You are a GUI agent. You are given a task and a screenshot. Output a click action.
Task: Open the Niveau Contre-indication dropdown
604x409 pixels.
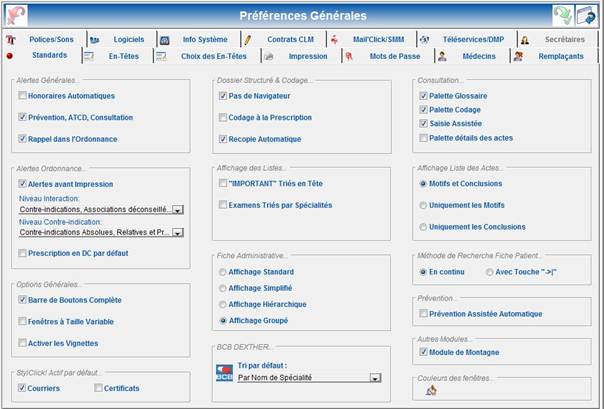178,233
